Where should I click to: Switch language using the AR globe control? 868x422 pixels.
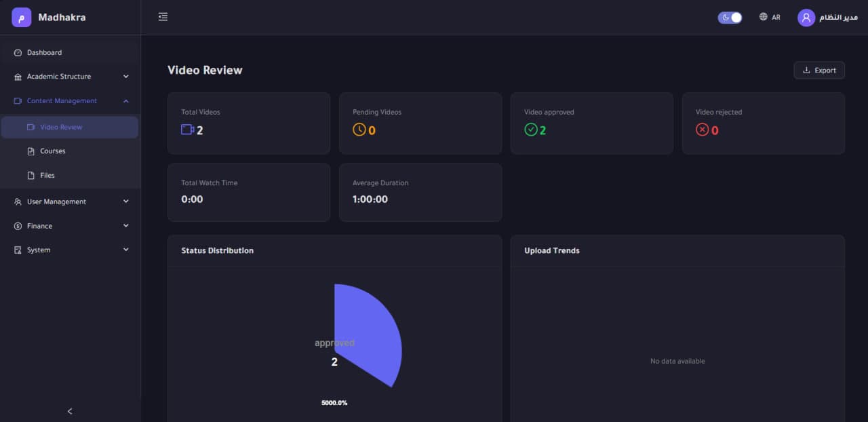pyautogui.click(x=770, y=17)
